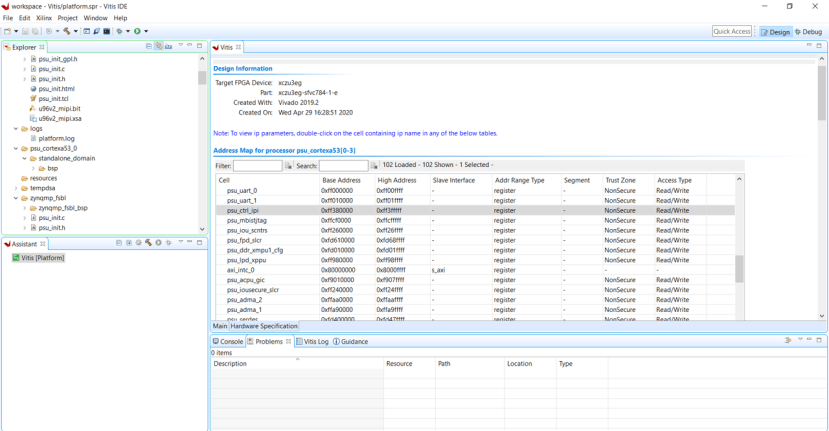Click the Build hammer toolbar icon

pyautogui.click(x=67, y=31)
